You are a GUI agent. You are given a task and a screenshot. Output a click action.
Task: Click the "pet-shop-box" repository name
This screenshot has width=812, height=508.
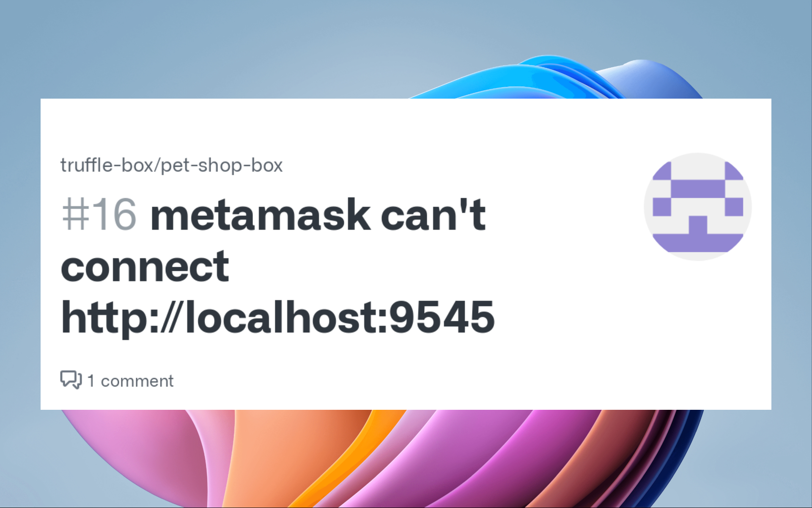(x=222, y=166)
